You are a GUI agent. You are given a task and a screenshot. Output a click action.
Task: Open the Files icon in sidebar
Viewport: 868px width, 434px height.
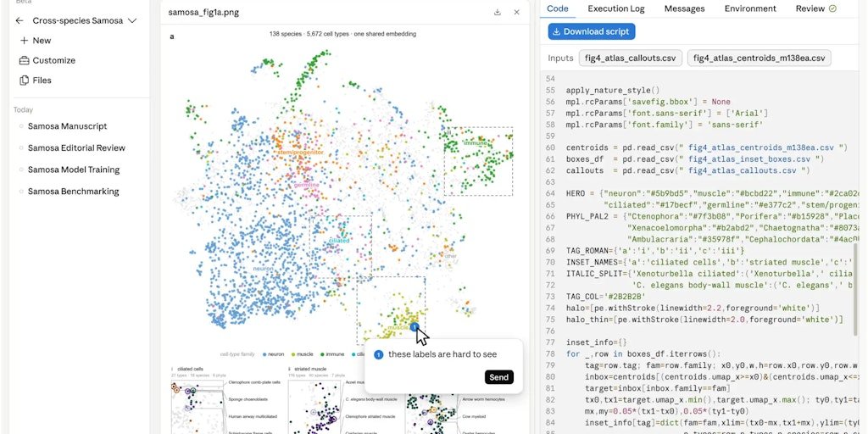point(24,81)
